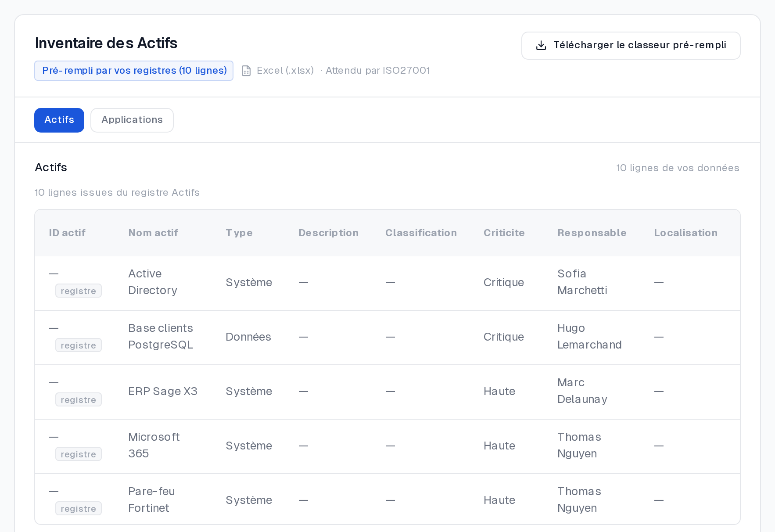This screenshot has width=775, height=532.
Task: Select 'Critique' in the Base clients PostgreSQL row
Action: point(504,337)
